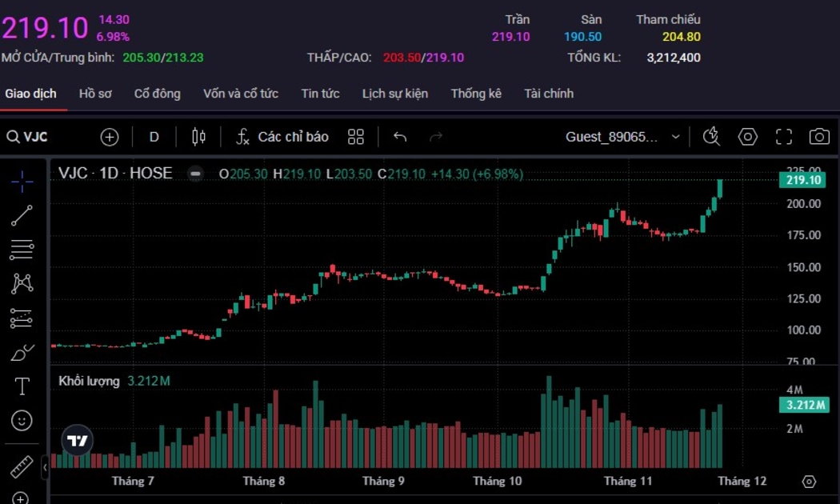
Task: Open Các chỉ báo indicators
Action: pyautogui.click(x=282, y=137)
